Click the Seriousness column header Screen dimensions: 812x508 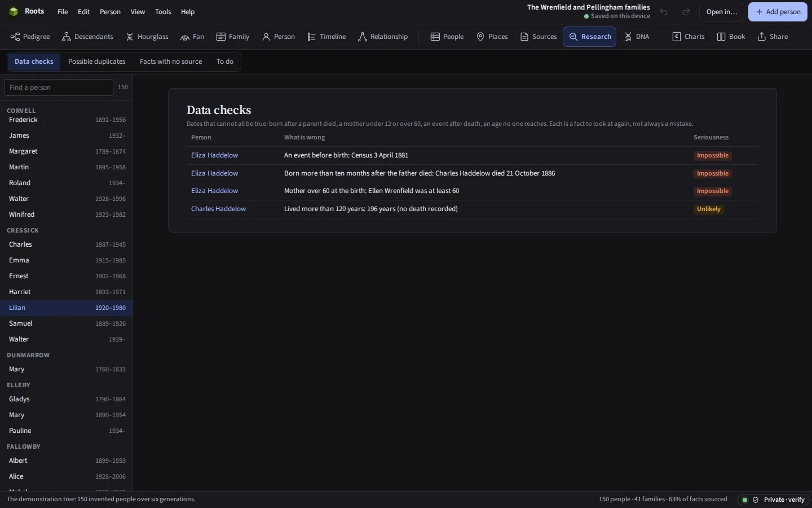click(710, 137)
